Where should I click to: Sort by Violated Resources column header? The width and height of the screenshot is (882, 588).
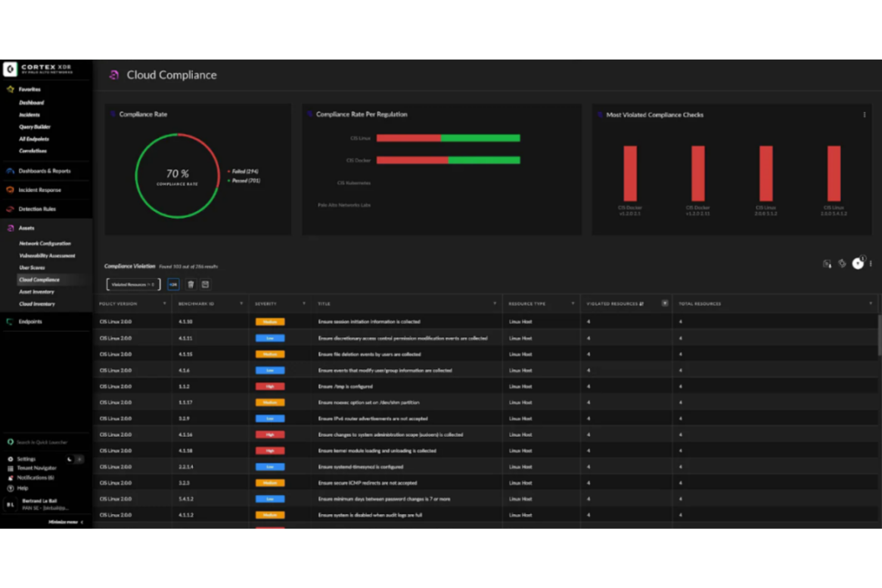pos(614,303)
